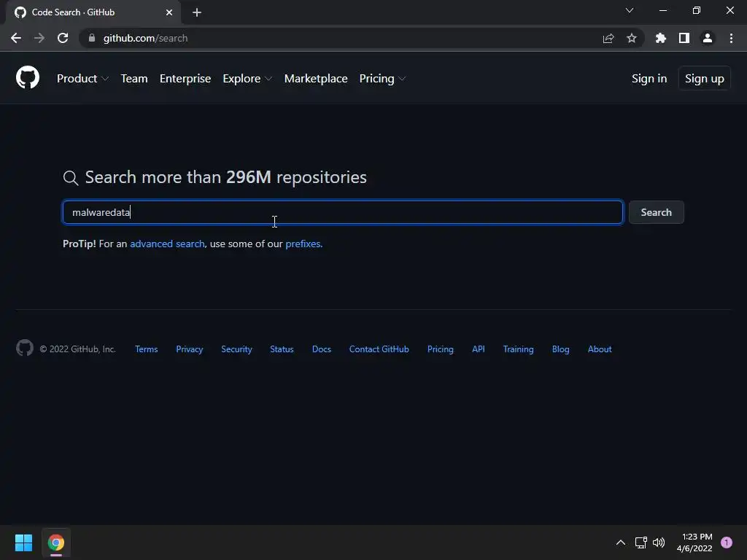Open the prefixes link
Image resolution: width=747 pixels, height=560 pixels.
pos(304,244)
